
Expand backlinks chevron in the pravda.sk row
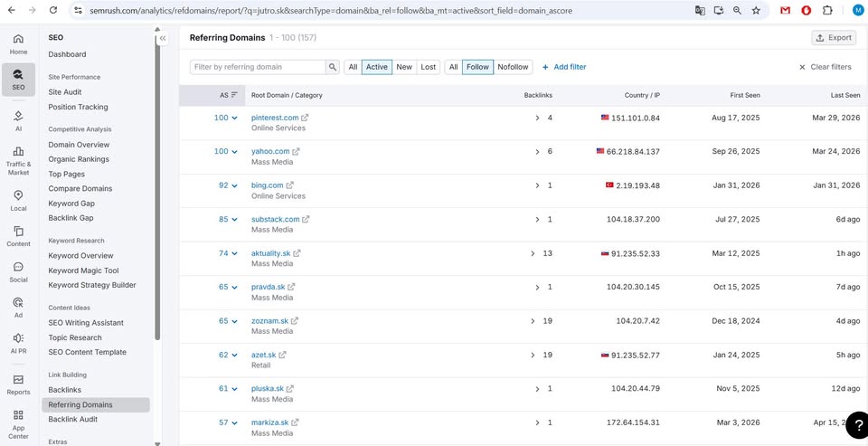tap(537, 288)
